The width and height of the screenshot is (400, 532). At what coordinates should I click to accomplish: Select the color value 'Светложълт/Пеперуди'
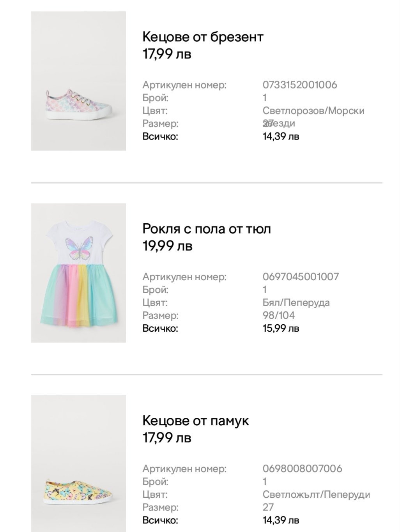point(316,495)
